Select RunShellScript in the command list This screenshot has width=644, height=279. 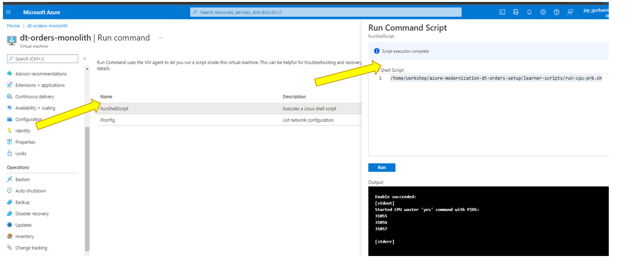coord(115,109)
